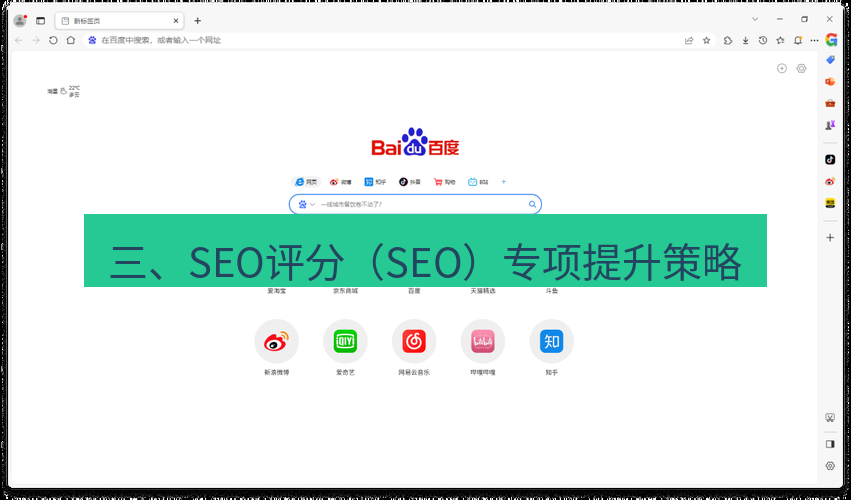
Task: Open the favorites list
Action: [780, 40]
